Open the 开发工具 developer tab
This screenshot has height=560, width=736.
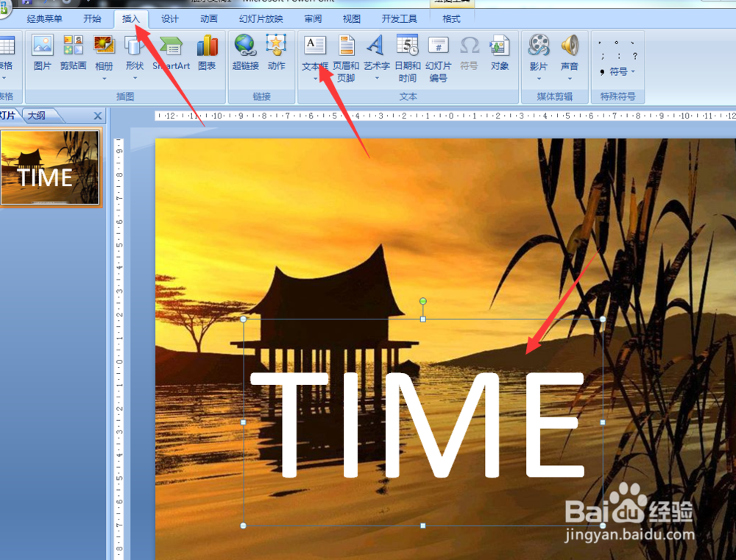[400, 19]
